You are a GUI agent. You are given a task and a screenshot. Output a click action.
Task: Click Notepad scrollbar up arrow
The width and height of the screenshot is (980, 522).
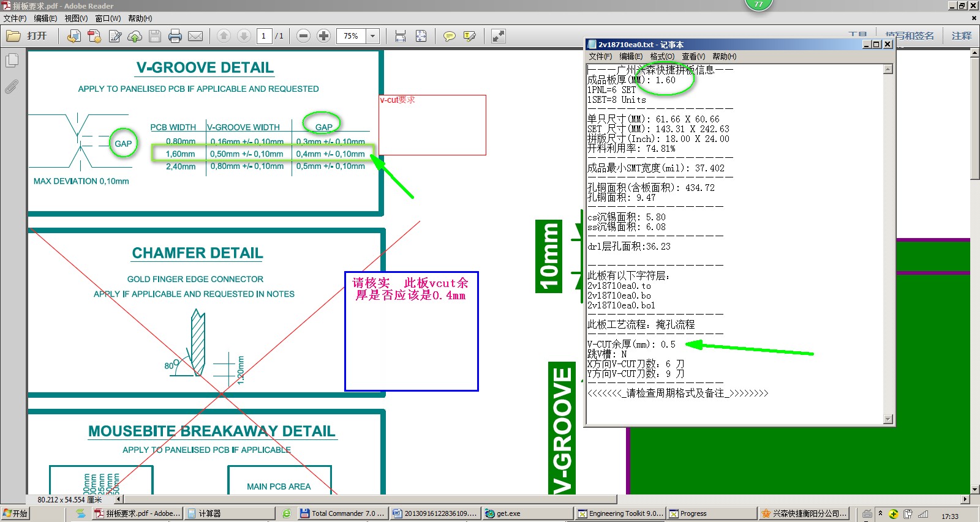tap(888, 69)
